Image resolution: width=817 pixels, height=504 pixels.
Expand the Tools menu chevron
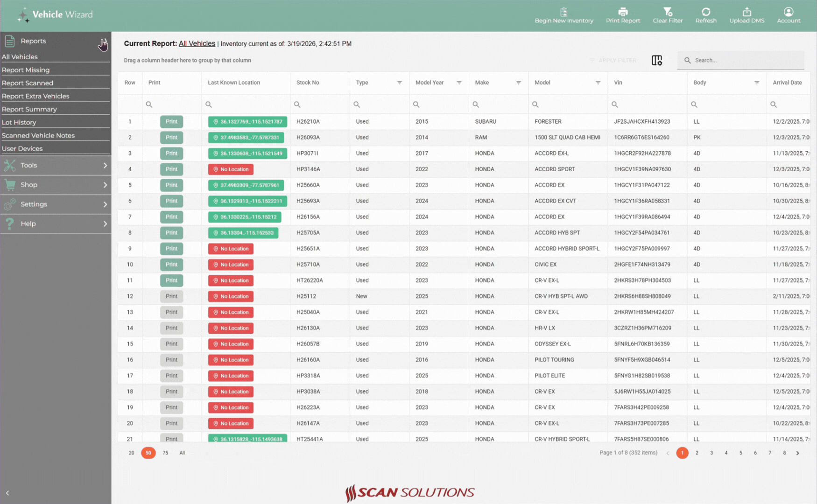[105, 165]
